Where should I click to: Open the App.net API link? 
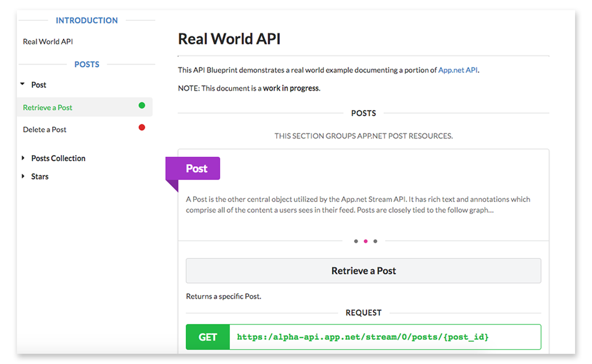458,70
